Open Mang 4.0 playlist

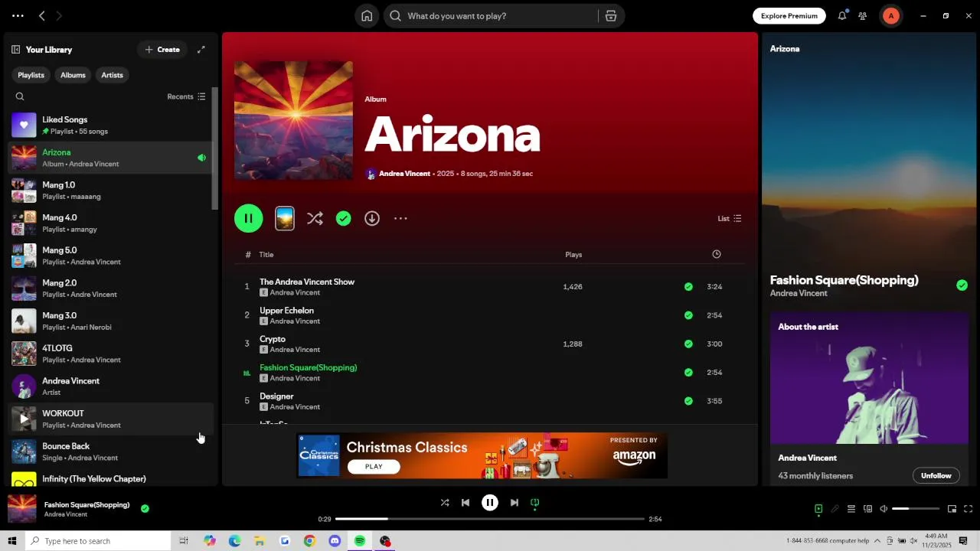click(x=110, y=223)
